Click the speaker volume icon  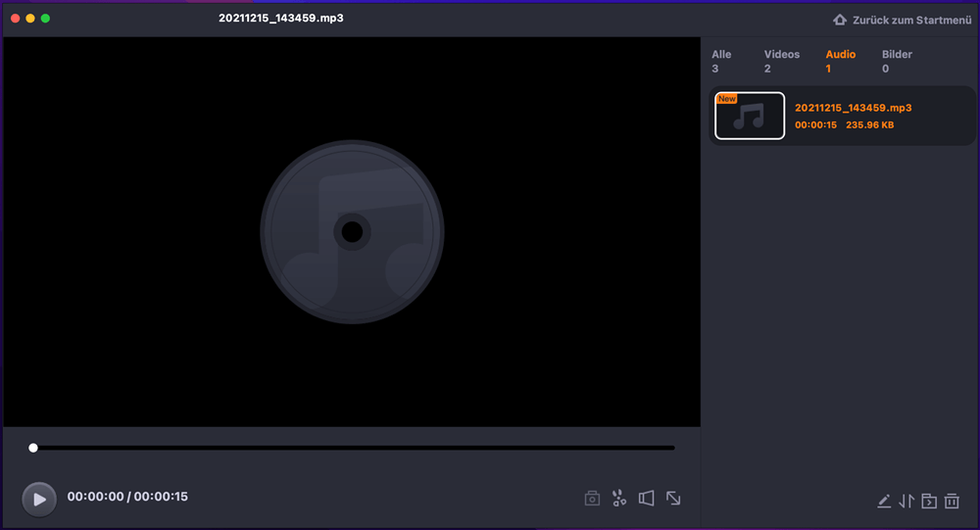tap(646, 498)
